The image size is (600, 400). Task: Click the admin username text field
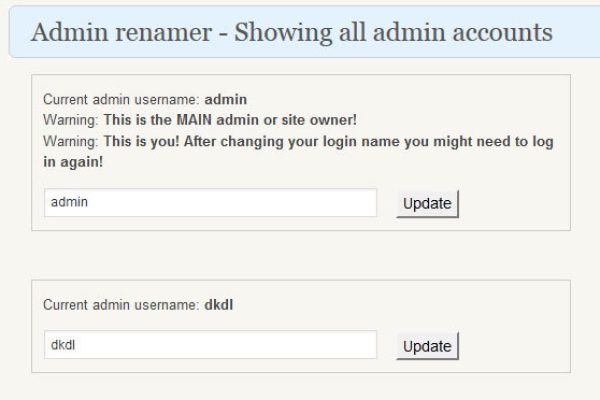pyautogui.click(x=210, y=202)
